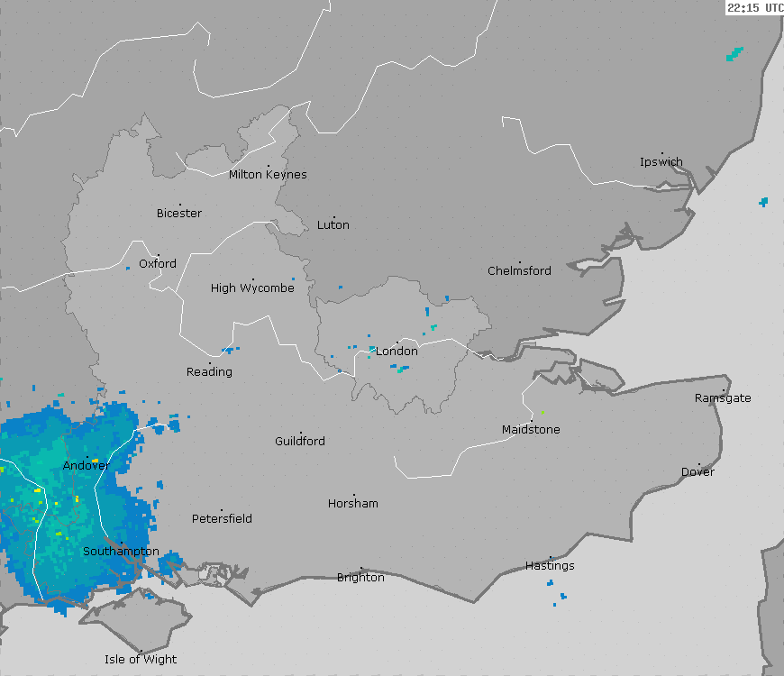This screenshot has width=784, height=676.
Task: Select Ipswich on the radar map
Action: [661, 162]
